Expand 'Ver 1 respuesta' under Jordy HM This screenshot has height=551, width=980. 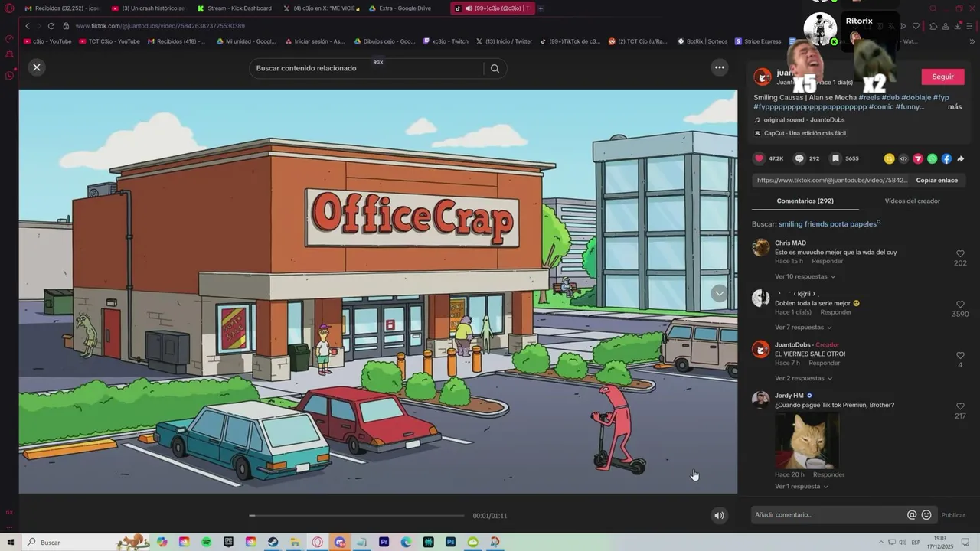[801, 487]
